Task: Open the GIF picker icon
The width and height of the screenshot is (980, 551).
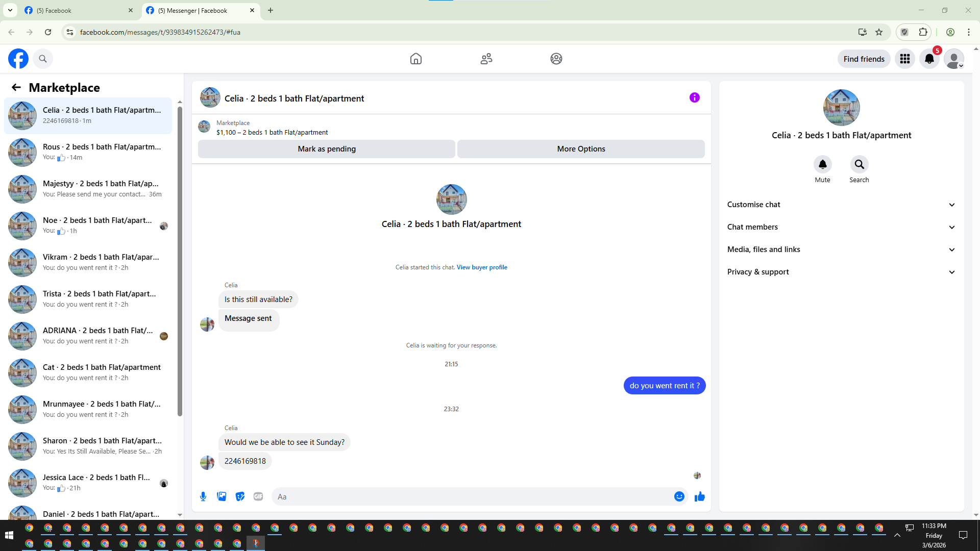Action: (x=258, y=496)
